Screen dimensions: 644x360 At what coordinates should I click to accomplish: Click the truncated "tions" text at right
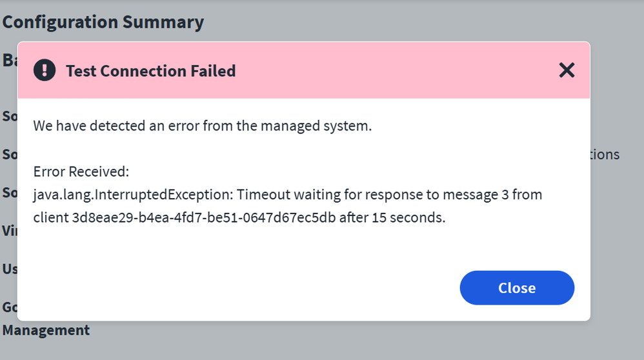(x=605, y=155)
